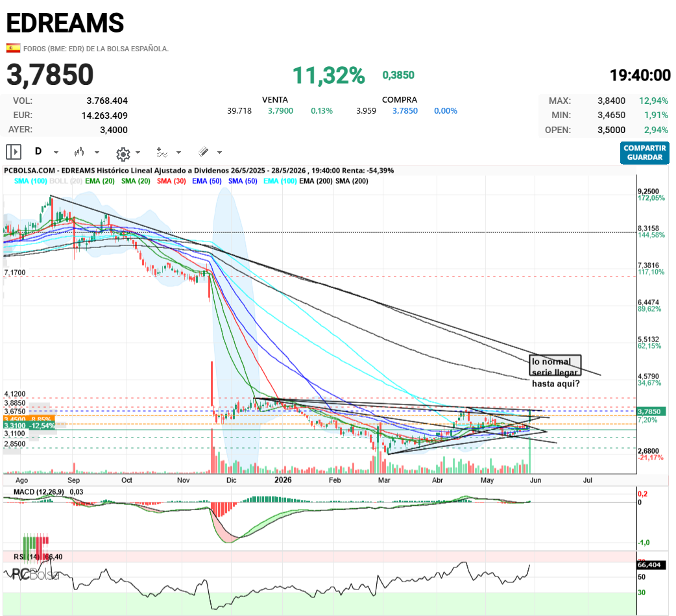The height and width of the screenshot is (616, 676).
Task: Click the Mar month axis label
Action: [x=384, y=480]
